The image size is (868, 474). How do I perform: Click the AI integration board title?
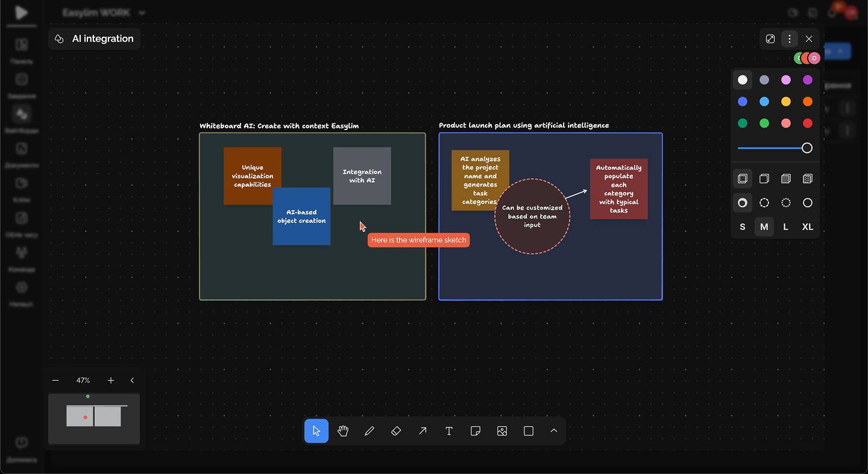click(102, 39)
